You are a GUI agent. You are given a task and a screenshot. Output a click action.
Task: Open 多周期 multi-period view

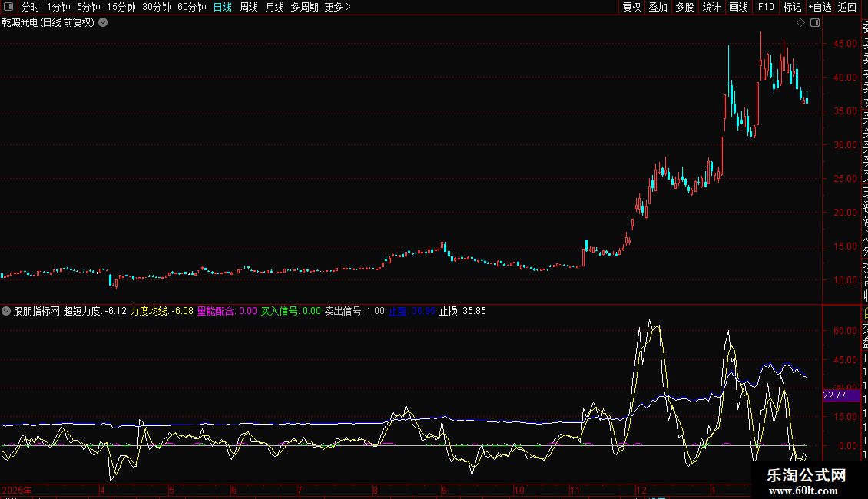pos(304,7)
